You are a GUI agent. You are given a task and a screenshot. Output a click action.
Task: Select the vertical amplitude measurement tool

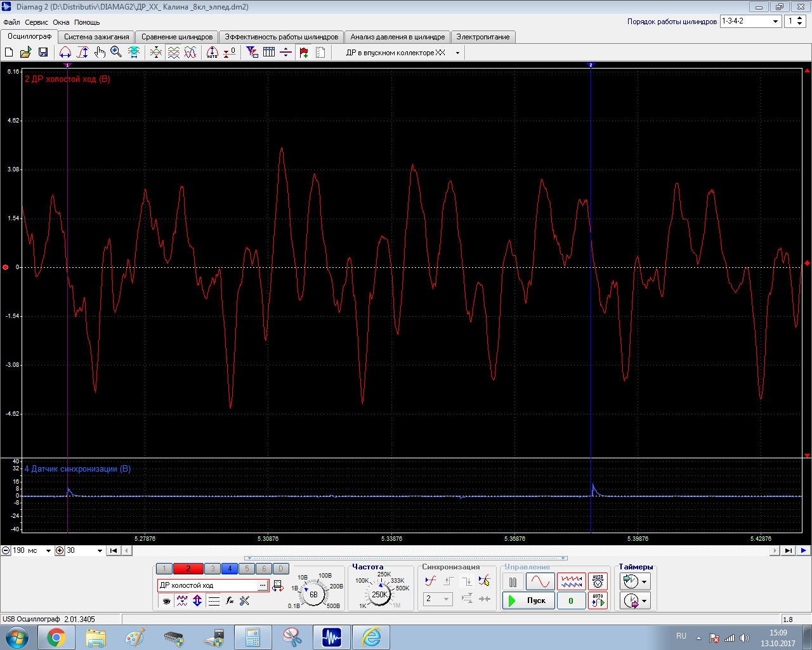pyautogui.click(x=82, y=52)
